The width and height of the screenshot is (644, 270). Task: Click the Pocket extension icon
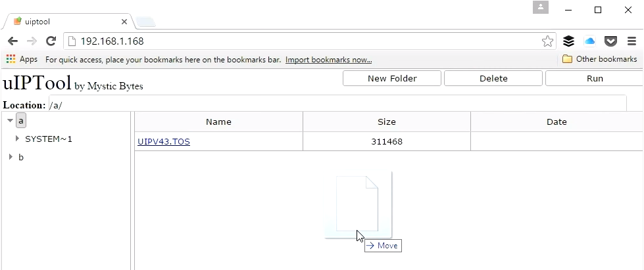(x=610, y=41)
